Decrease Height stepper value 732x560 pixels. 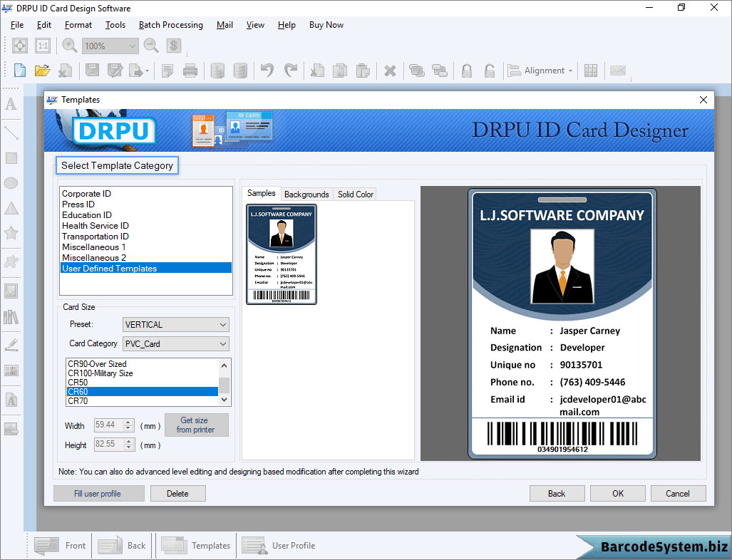pos(129,447)
